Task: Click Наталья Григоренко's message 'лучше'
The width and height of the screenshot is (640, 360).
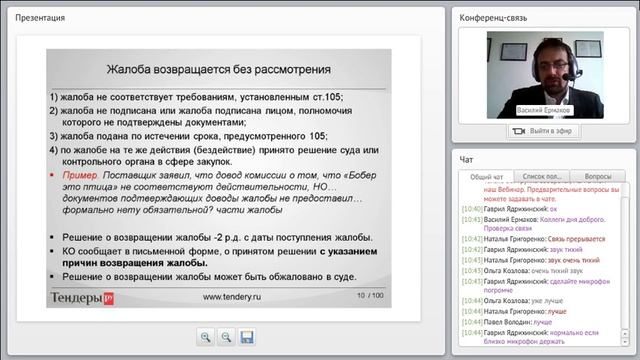Action: click(557, 312)
